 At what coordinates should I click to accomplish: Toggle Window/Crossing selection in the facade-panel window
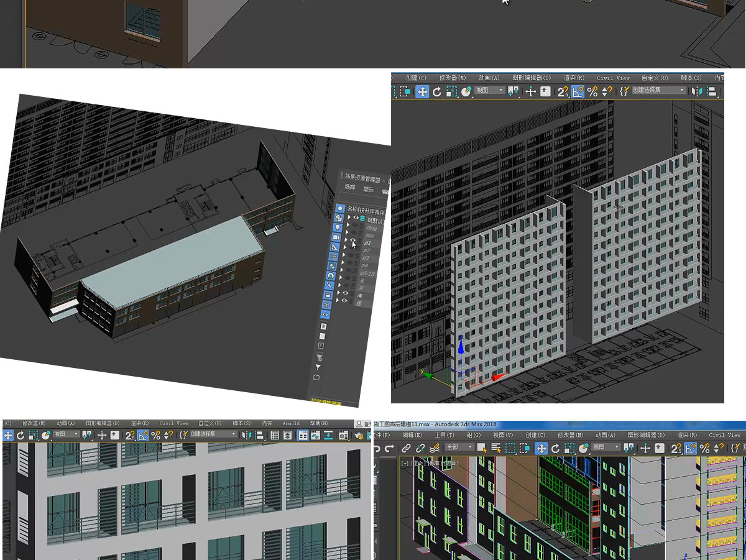(405, 91)
